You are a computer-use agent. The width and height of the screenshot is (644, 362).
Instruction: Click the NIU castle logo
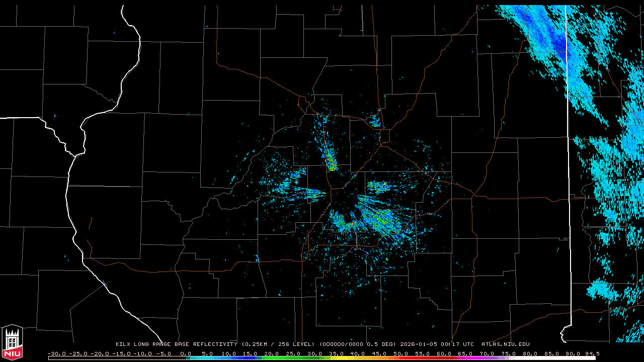12,342
